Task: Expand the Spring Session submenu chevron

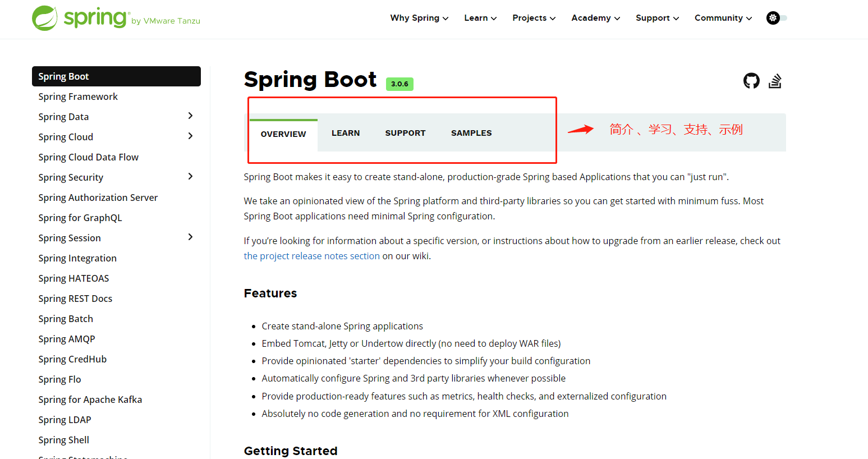Action: (190, 237)
